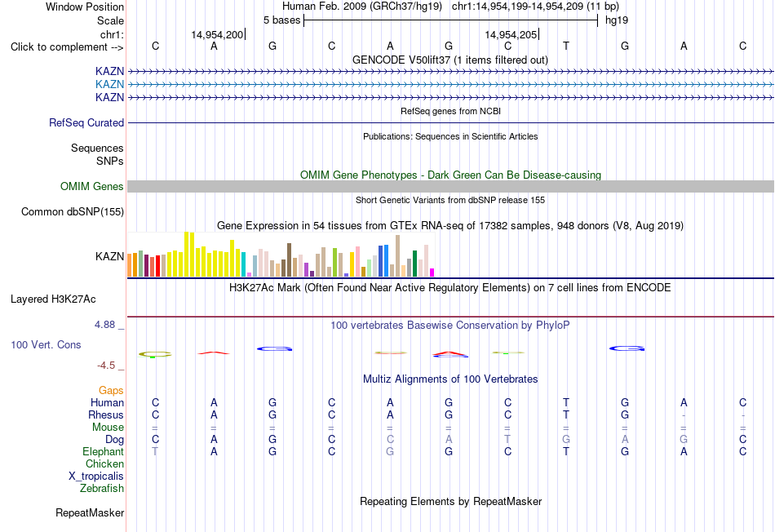Open the GTEx Gene Expression track title

point(450,225)
